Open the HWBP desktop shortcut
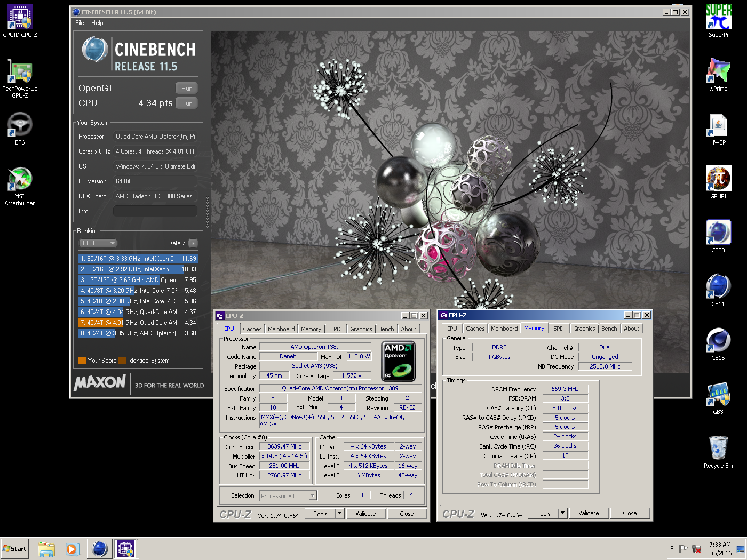This screenshot has width=747, height=560. (x=718, y=129)
